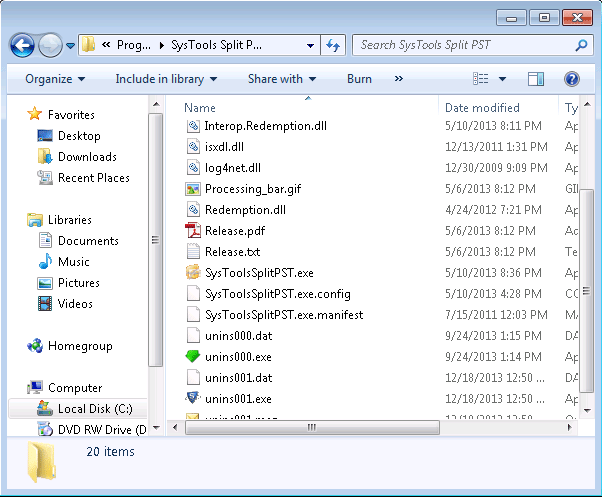
Task: Click the Homegroup icon
Action: point(35,346)
